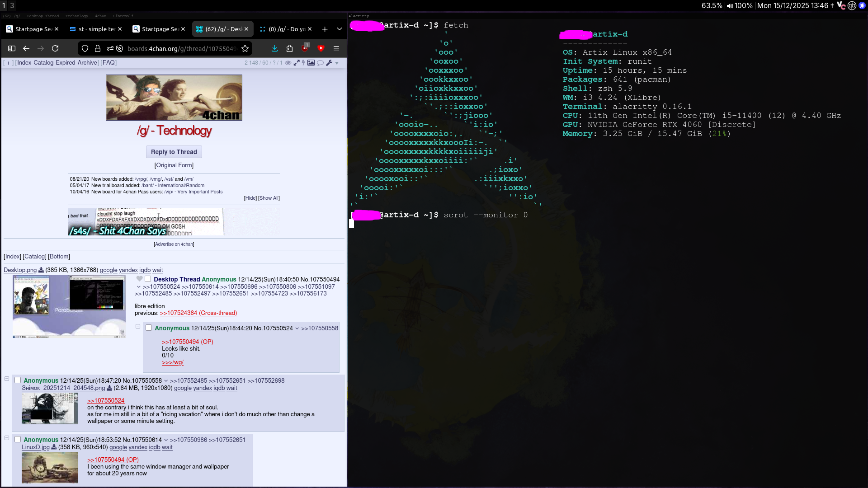Click the browser reload button
868x488 pixels.
click(x=55, y=48)
